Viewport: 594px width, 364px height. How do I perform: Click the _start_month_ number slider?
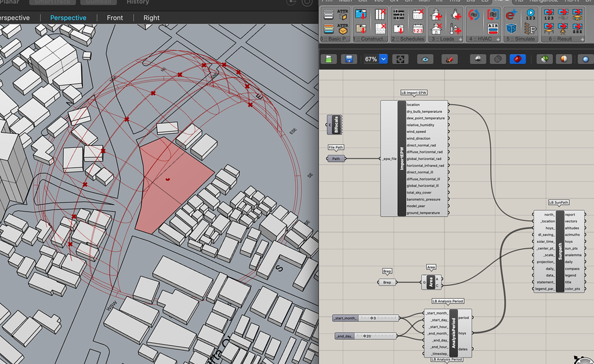coord(365,318)
